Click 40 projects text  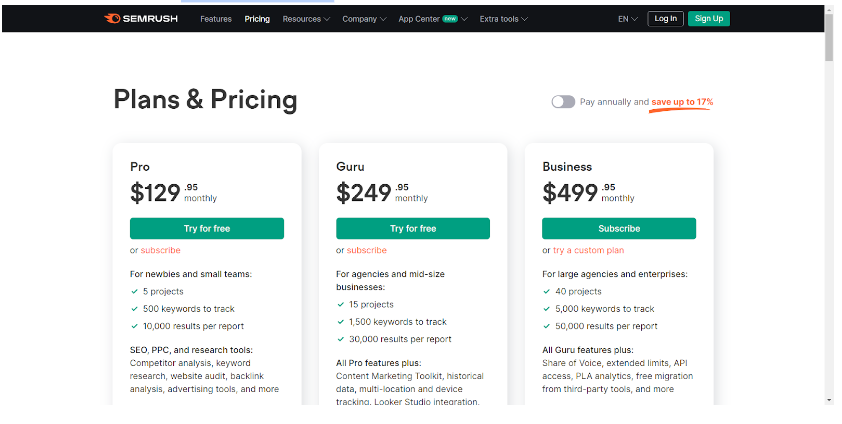[578, 291]
